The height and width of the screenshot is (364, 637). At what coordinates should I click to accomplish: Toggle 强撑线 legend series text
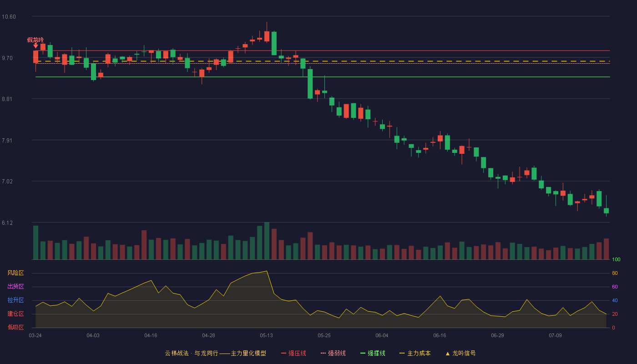[x=376, y=353]
